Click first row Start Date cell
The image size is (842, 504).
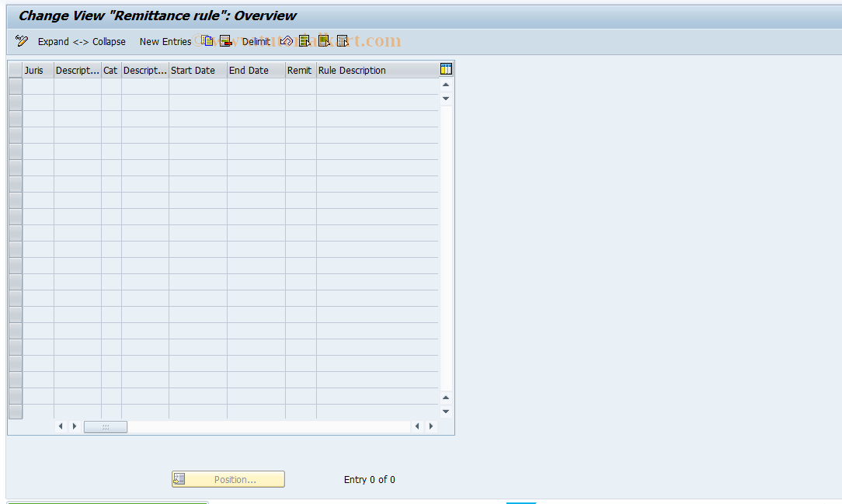198,86
